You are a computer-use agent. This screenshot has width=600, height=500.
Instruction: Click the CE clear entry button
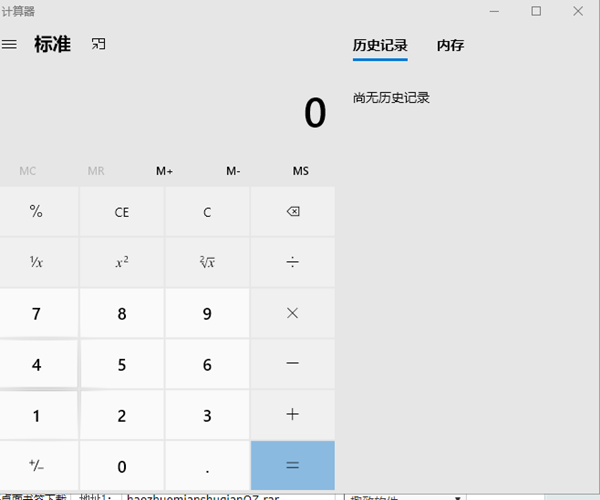point(122,212)
